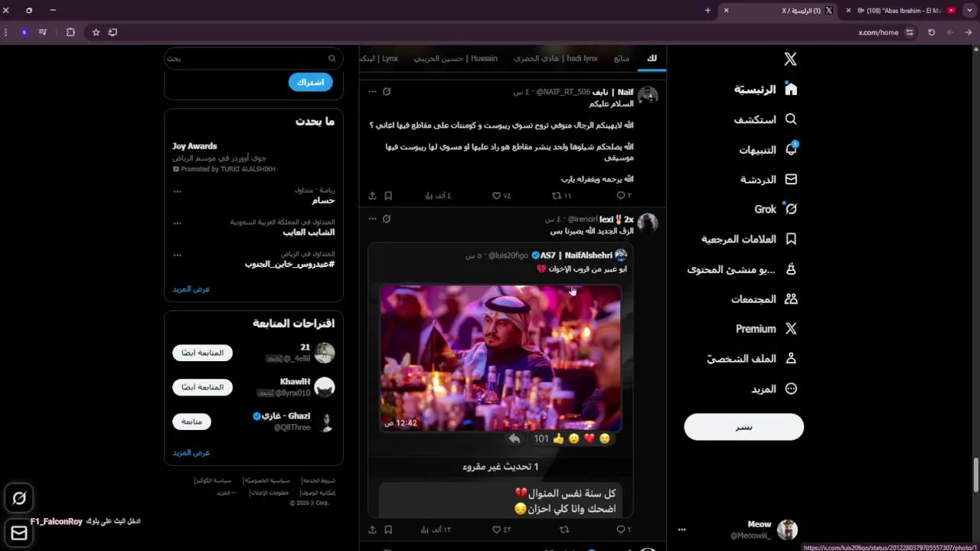The image size is (980, 551).
Task: Open options for trend حسام
Action: click(177, 191)
